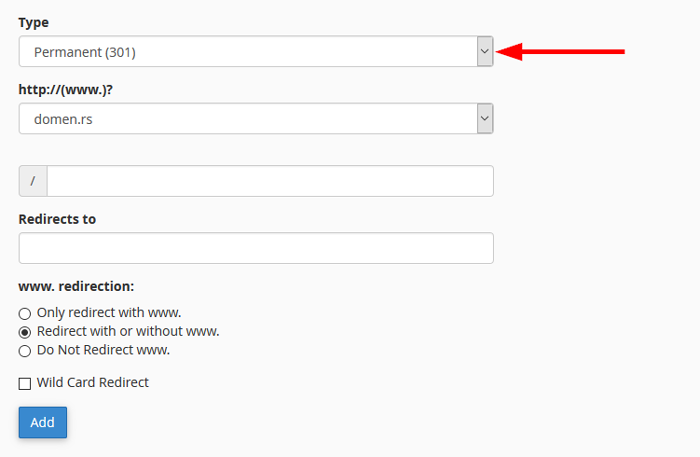Select Only redirect with www. radio button
Image resolution: width=700 pixels, height=457 pixels.
click(25, 313)
